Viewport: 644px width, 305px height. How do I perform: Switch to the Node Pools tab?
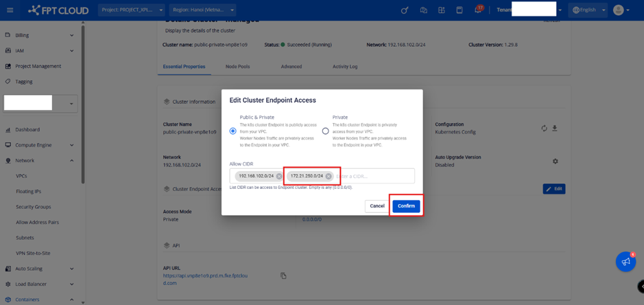237,67
